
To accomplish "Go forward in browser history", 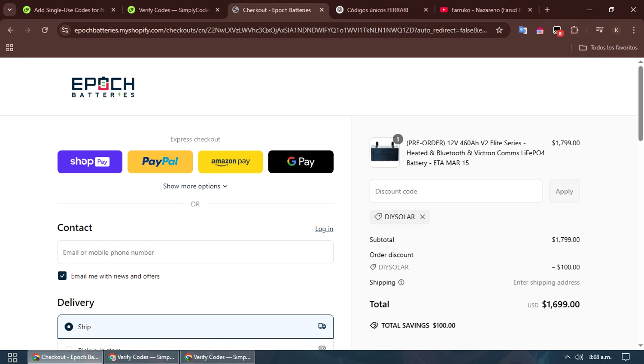I will click(27, 30).
